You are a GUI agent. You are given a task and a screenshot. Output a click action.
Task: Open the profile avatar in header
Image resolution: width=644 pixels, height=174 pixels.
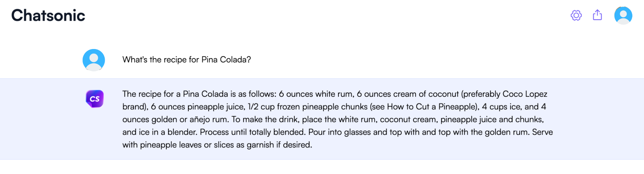coord(623,15)
